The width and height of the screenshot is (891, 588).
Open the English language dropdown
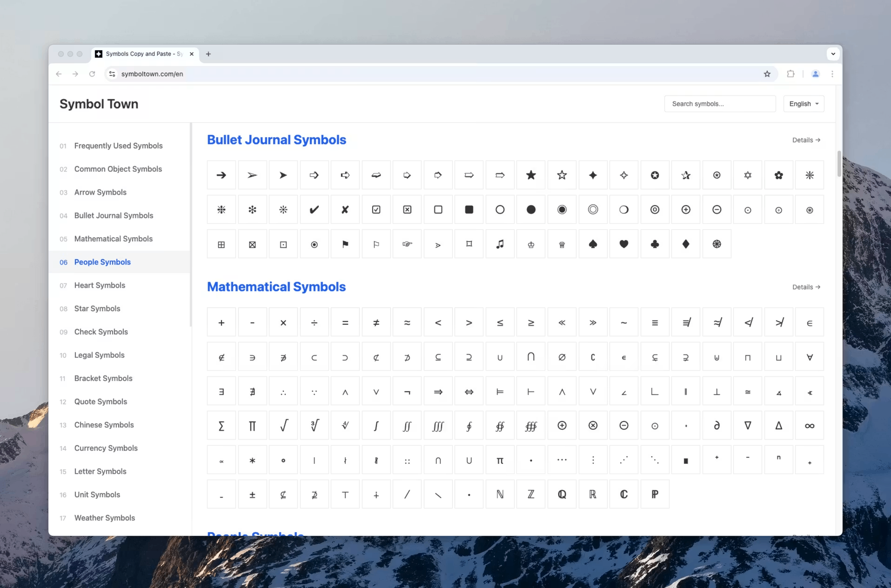(x=804, y=104)
